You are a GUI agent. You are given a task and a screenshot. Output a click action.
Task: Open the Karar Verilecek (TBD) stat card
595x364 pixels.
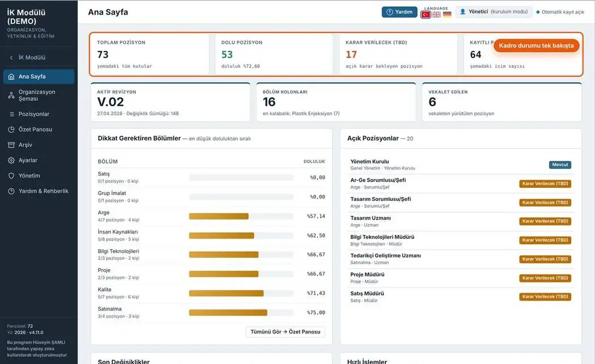(x=398, y=54)
